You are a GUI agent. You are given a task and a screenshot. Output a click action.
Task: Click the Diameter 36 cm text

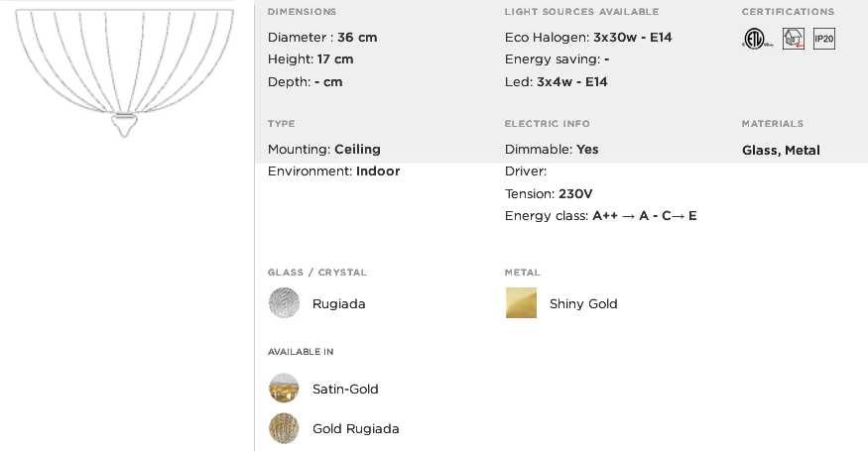[x=322, y=37]
